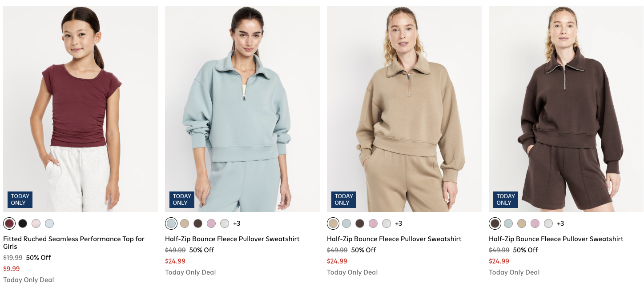This screenshot has width=644, height=287.
Task: Click Today Only badge on tan sweatshirt image
Action: pos(344,199)
